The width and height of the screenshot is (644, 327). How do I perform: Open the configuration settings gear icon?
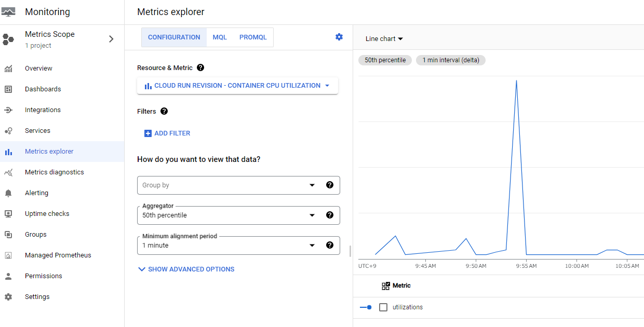(339, 37)
